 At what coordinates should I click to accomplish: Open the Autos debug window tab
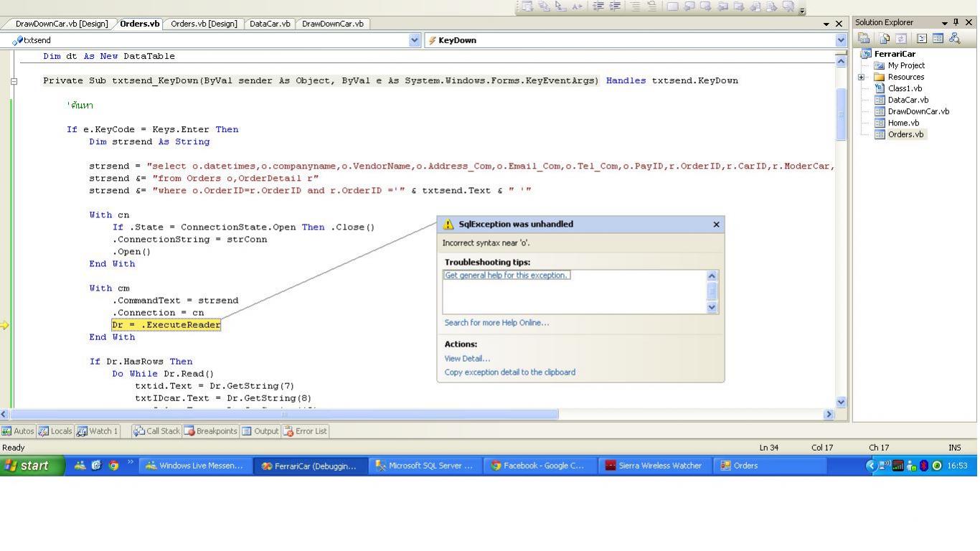pos(18,431)
